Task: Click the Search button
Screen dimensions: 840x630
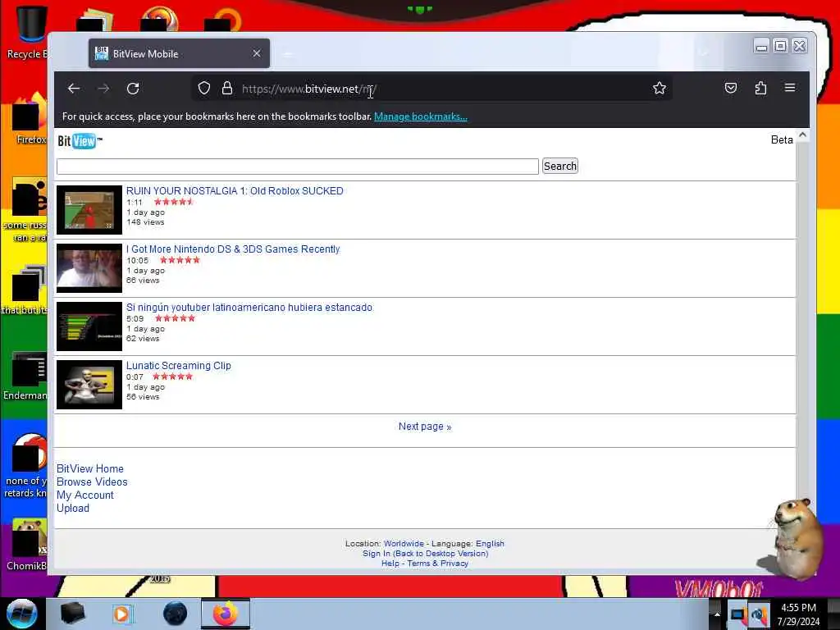Action: tap(559, 166)
